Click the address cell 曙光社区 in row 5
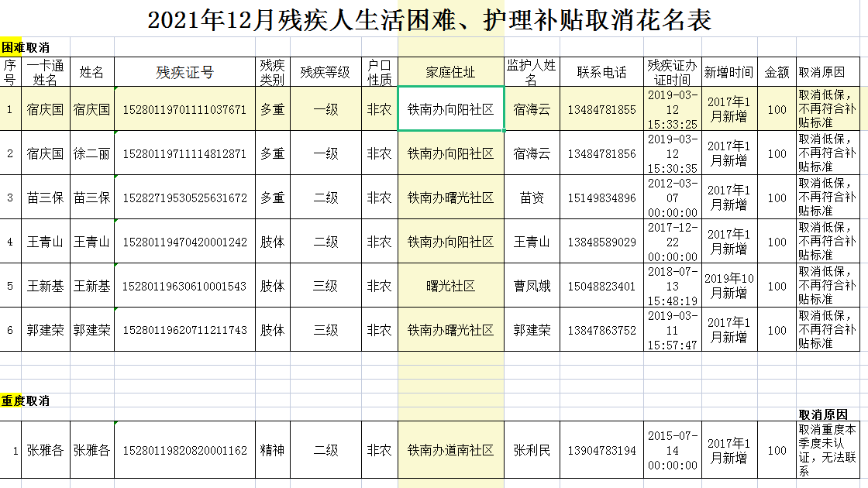 (450, 286)
